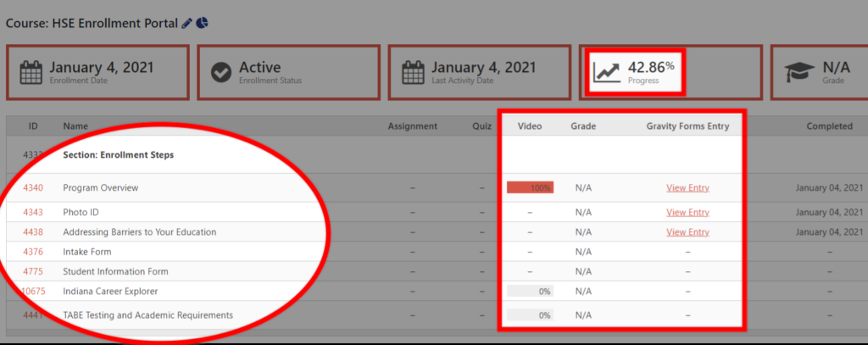Click the pencil edit icon beside course title
This screenshot has height=345, width=868.
point(187,23)
